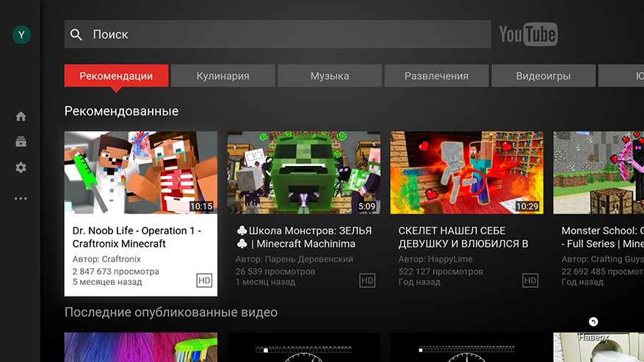The image size is (644, 362).
Task: Click 'Последние опубликованные видео' section heading
Action: point(171,313)
